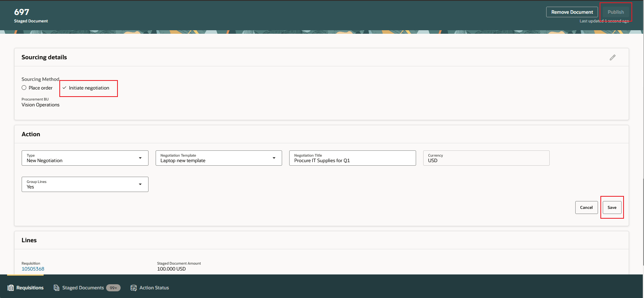Click the Sourcing details section heading
This screenshot has width=644, height=298.
[x=44, y=57]
